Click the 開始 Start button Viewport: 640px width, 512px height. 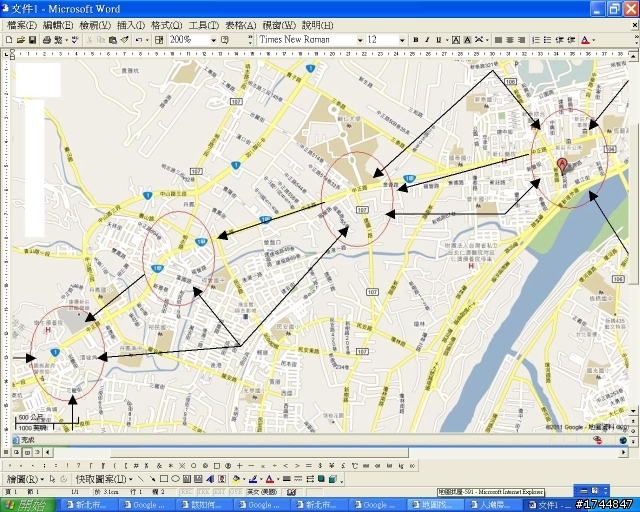[28, 505]
